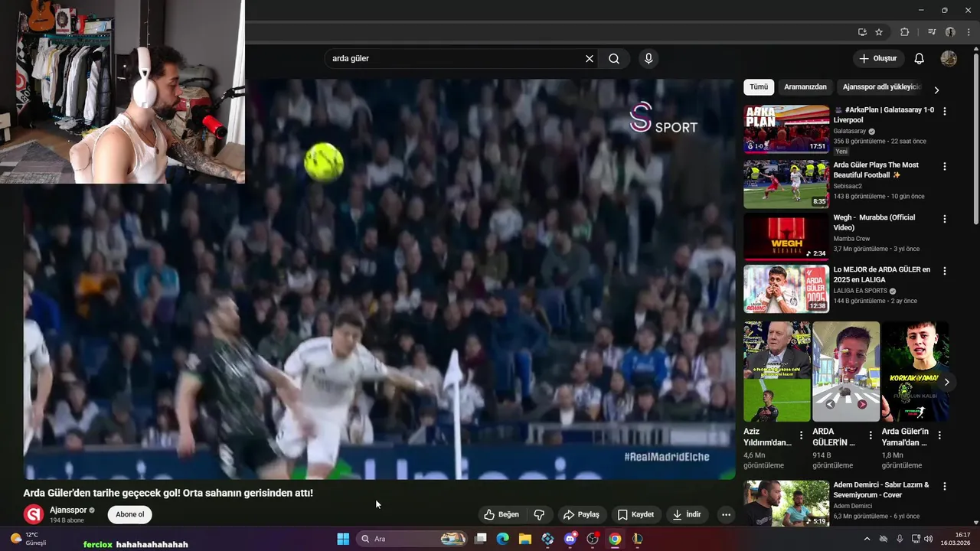Open the #ArkaPlan Galatasaray 1-0 Liverpool thumbnail
The width and height of the screenshot is (980, 551).
pyautogui.click(x=786, y=129)
